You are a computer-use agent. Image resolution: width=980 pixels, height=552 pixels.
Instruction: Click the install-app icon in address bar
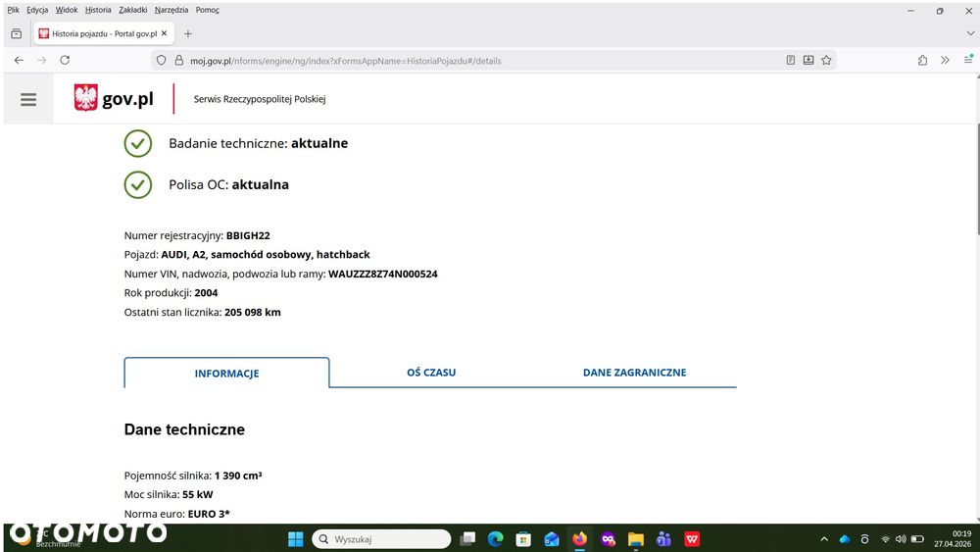tap(808, 60)
